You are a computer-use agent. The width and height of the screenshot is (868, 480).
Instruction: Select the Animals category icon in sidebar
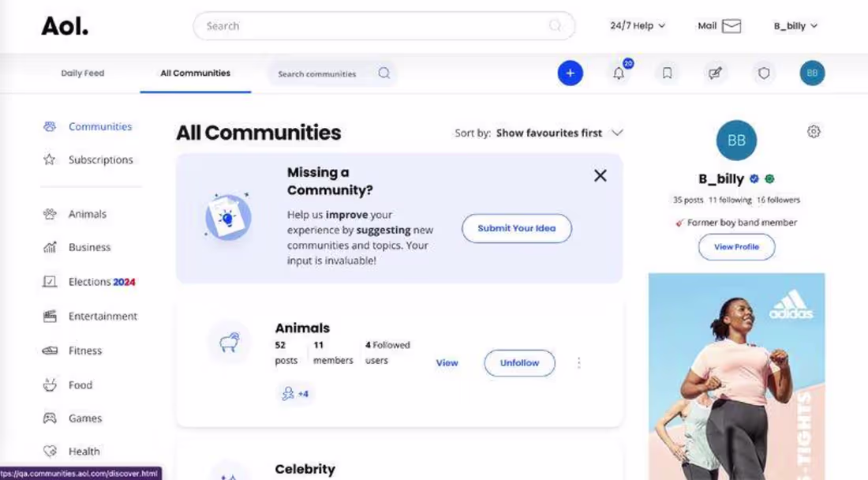pyautogui.click(x=50, y=213)
